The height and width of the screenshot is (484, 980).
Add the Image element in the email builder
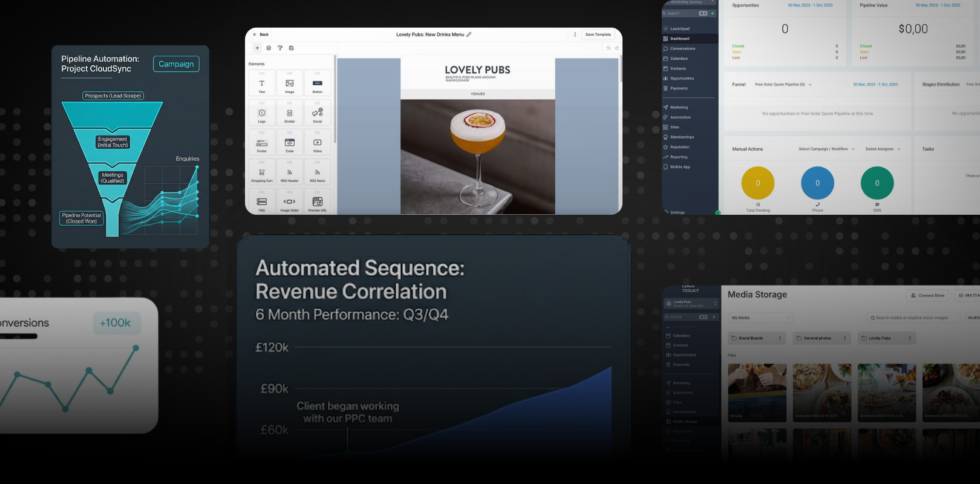[x=290, y=83]
